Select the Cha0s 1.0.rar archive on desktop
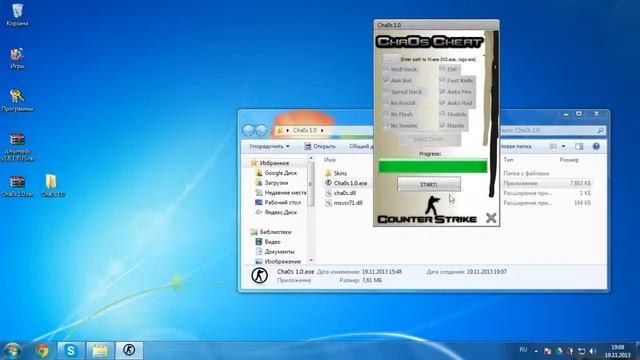The height and width of the screenshot is (360, 640). coord(17,186)
